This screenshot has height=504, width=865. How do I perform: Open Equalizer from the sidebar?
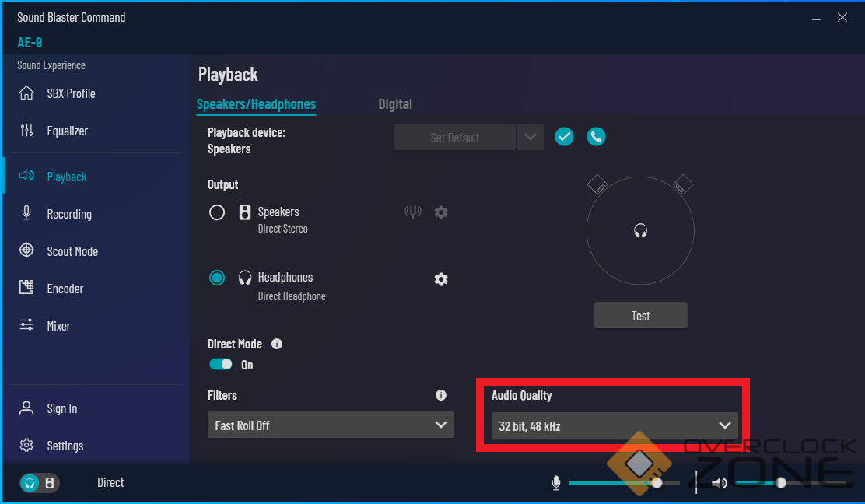[67, 131]
